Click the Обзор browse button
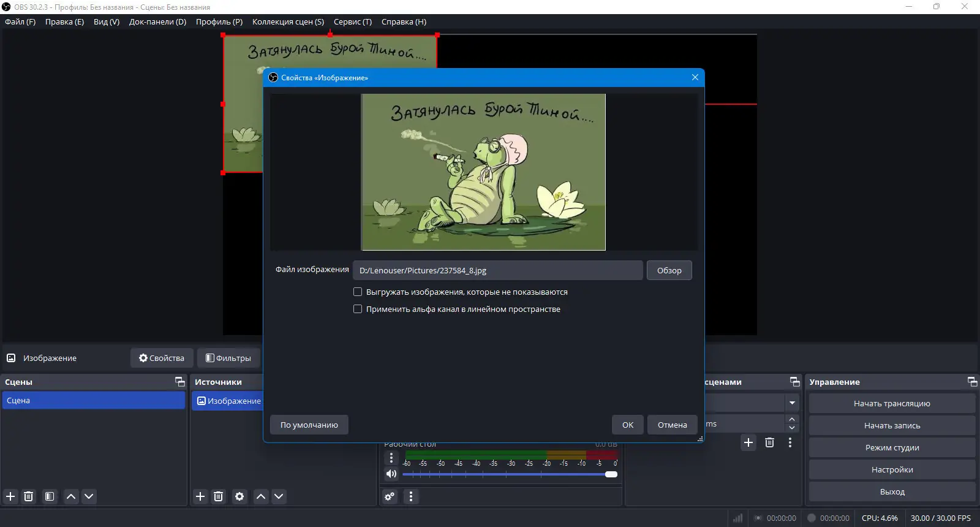Image resolution: width=980 pixels, height=527 pixels. 669,270
